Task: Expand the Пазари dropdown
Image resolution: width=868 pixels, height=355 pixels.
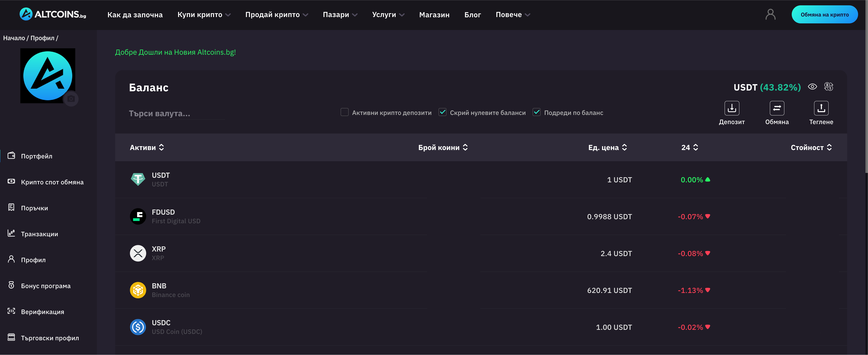Action: 340,14
